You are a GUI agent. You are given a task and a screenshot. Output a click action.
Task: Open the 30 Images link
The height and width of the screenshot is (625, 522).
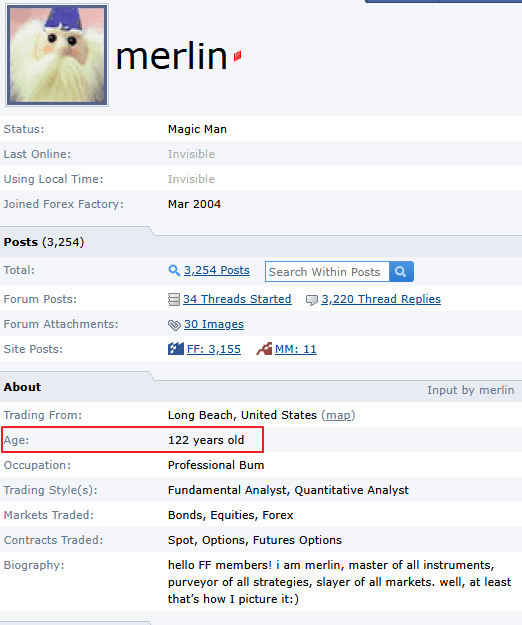214,324
